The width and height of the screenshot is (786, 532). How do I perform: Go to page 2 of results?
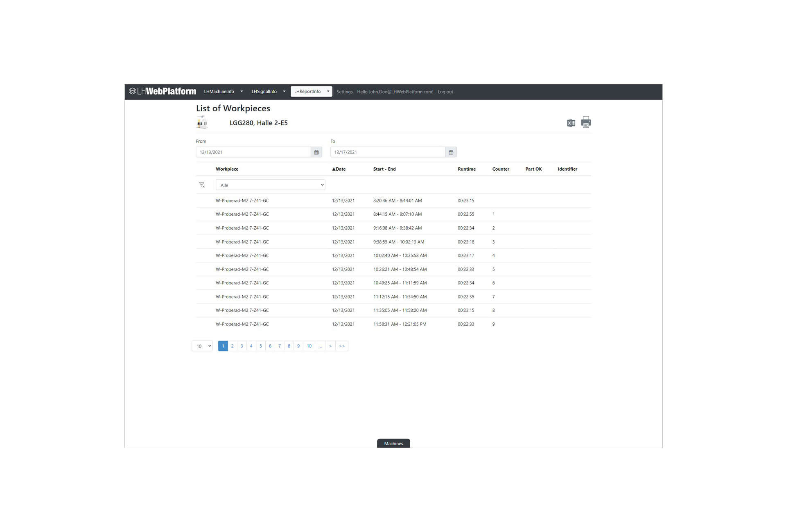coord(232,346)
